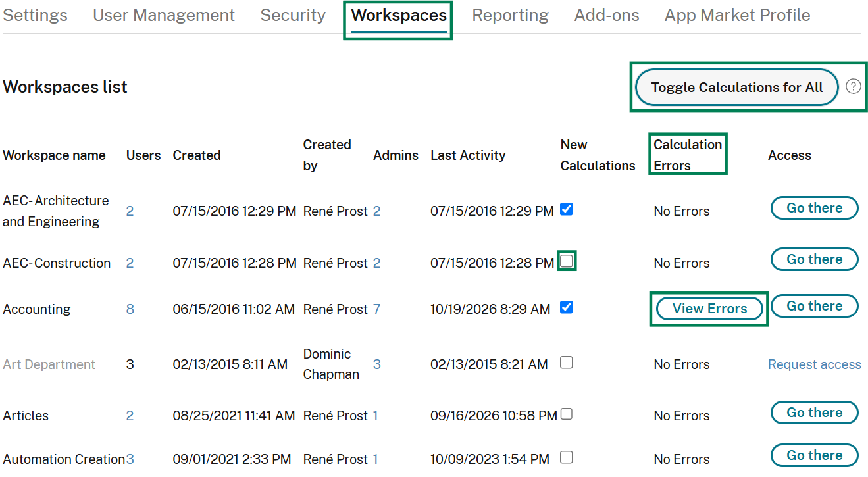Viewport: 868px width, 477px height.
Task: Switch to the Add-ons tab
Action: tap(607, 15)
